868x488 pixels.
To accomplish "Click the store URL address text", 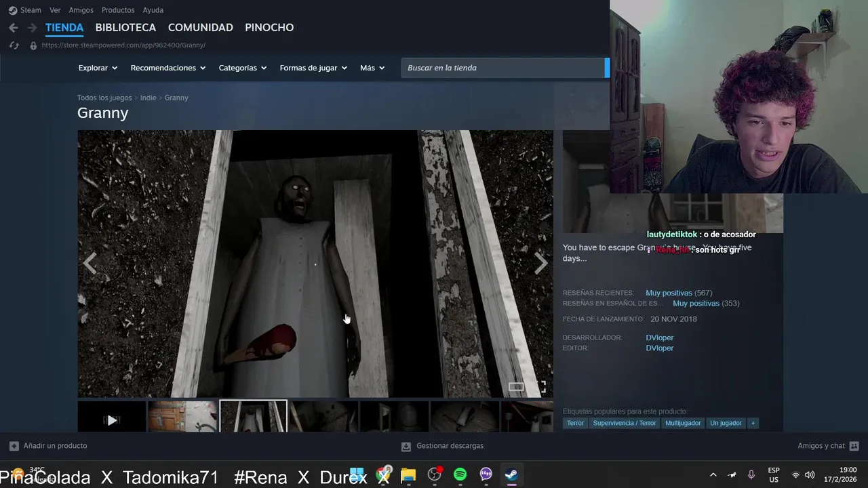I will 123,45.
